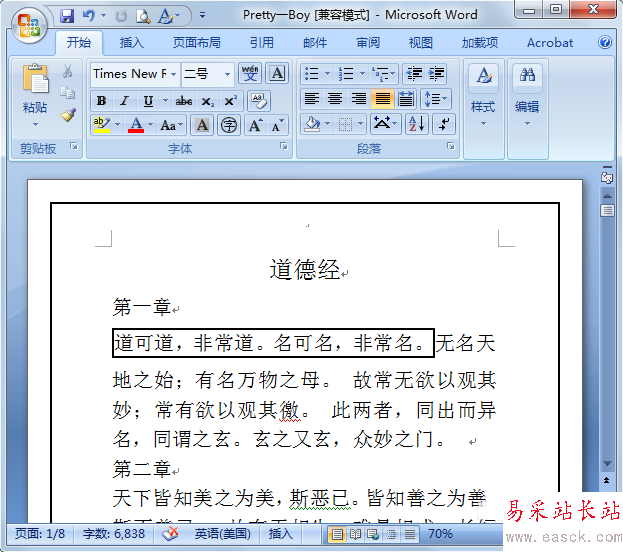623x552 pixels.
Task: Open Change Case (Aa) dropdown
Action: pyautogui.click(x=172, y=126)
